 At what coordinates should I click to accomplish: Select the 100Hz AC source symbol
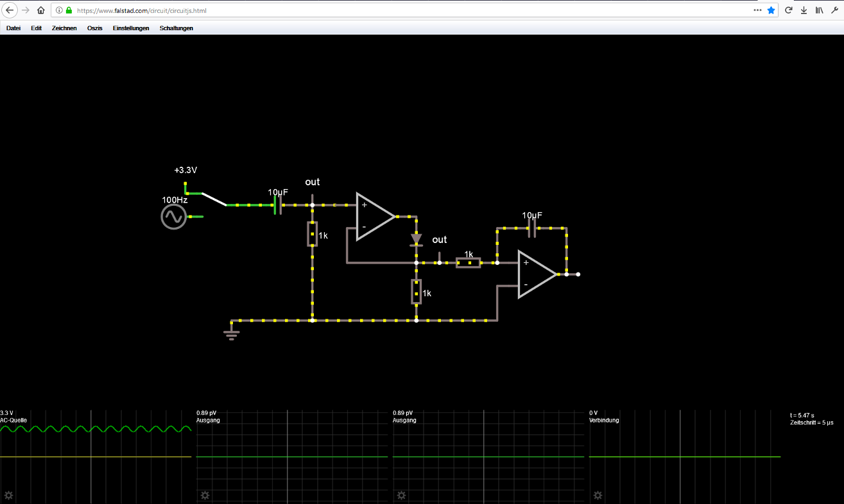(x=173, y=217)
